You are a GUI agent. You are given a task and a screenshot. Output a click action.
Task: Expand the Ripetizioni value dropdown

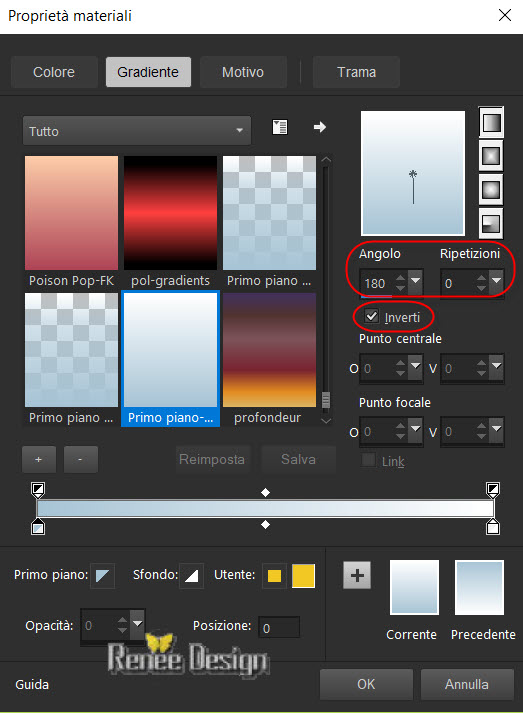tap(497, 281)
